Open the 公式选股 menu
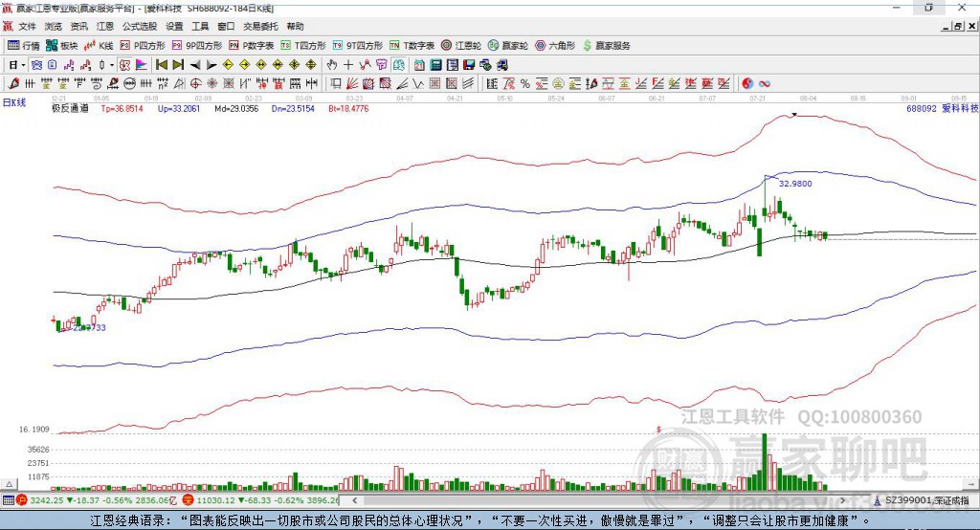The height and width of the screenshot is (530, 980). pos(140,26)
